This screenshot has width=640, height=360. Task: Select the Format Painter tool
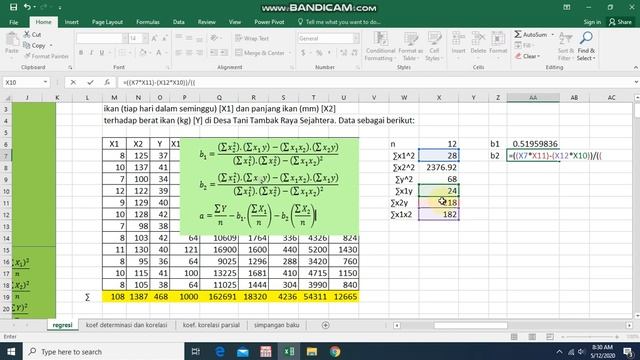click(46, 56)
